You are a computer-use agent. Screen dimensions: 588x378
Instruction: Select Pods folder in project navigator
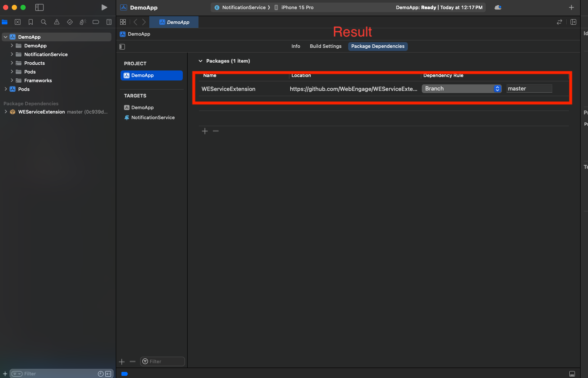[x=30, y=72]
